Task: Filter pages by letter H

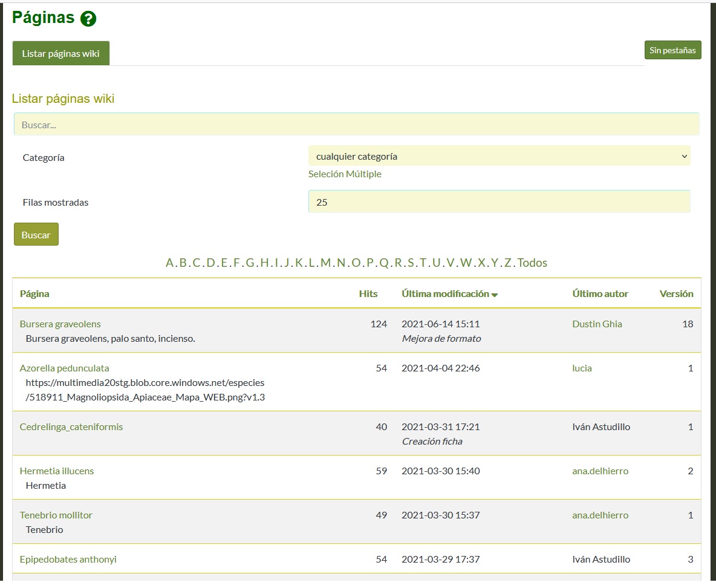Action: point(264,263)
